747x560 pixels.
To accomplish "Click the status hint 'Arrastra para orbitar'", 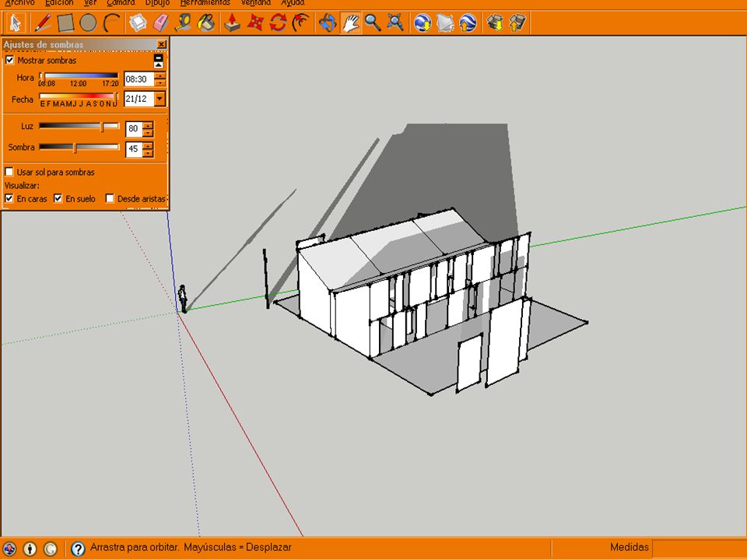I will coord(135,547).
